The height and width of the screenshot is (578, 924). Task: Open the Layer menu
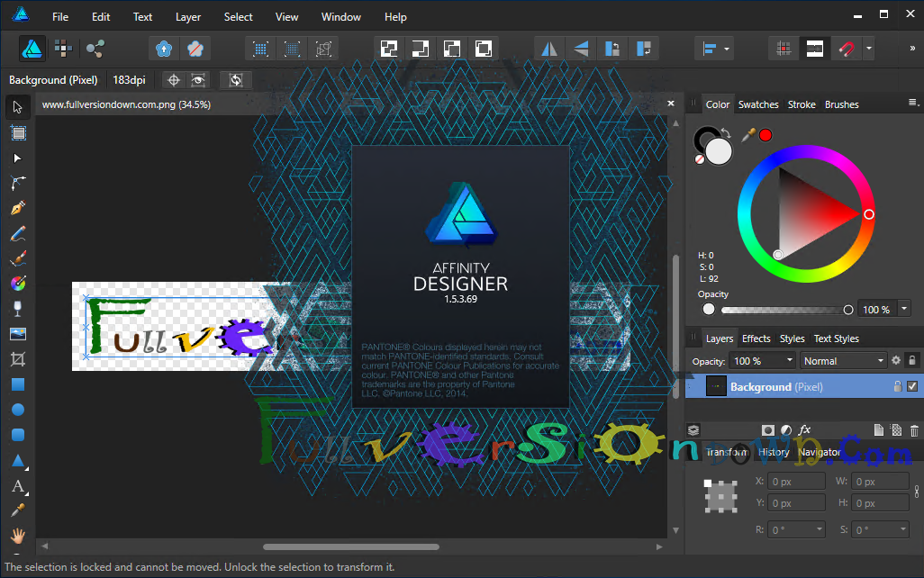[188, 17]
